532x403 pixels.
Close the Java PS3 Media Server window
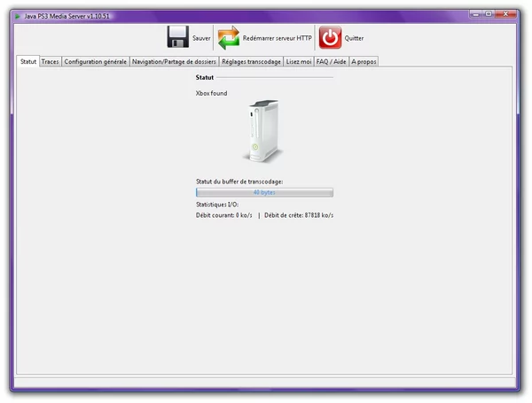[x=505, y=14]
